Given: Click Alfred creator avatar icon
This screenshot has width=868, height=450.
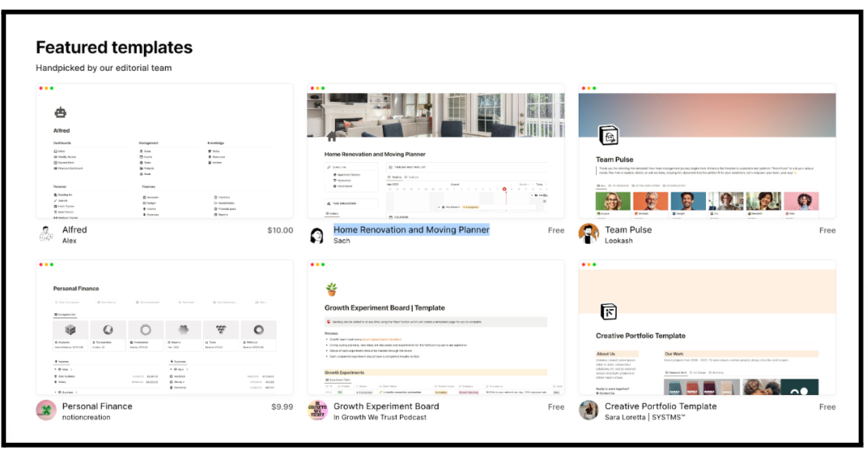Looking at the screenshot, I should pos(46,235).
